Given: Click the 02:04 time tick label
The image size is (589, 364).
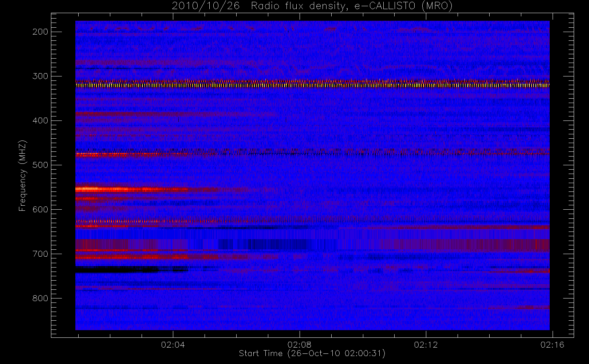Looking at the screenshot, I should tap(173, 344).
